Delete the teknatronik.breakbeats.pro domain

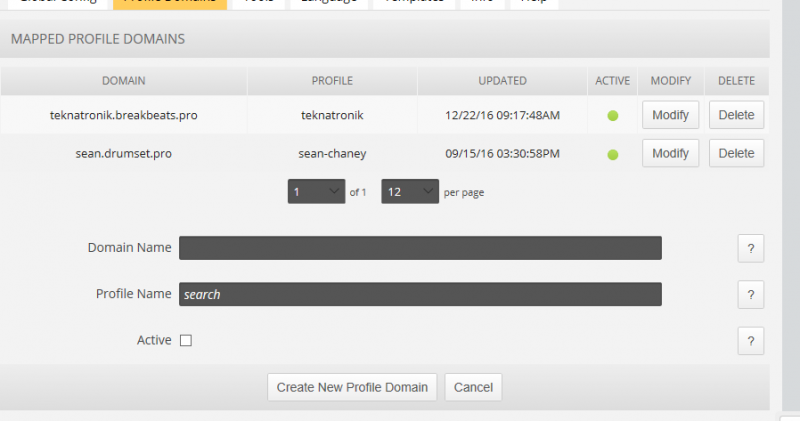point(736,115)
